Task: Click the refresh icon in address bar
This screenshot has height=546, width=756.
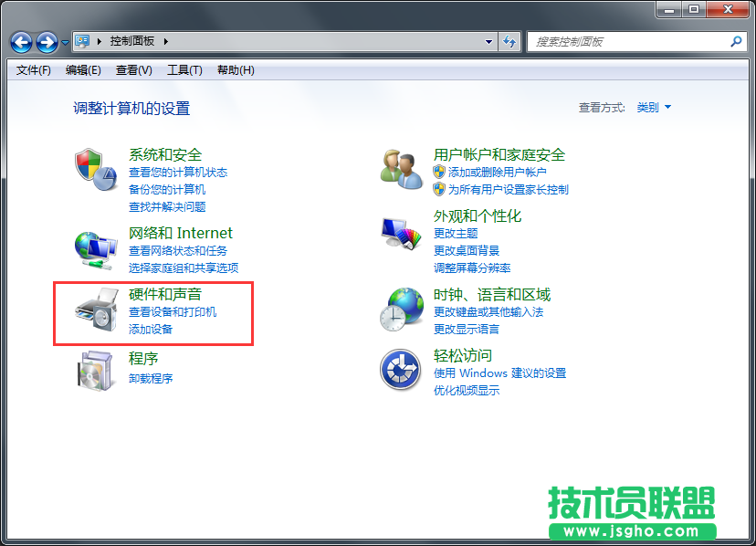Action: 509,42
